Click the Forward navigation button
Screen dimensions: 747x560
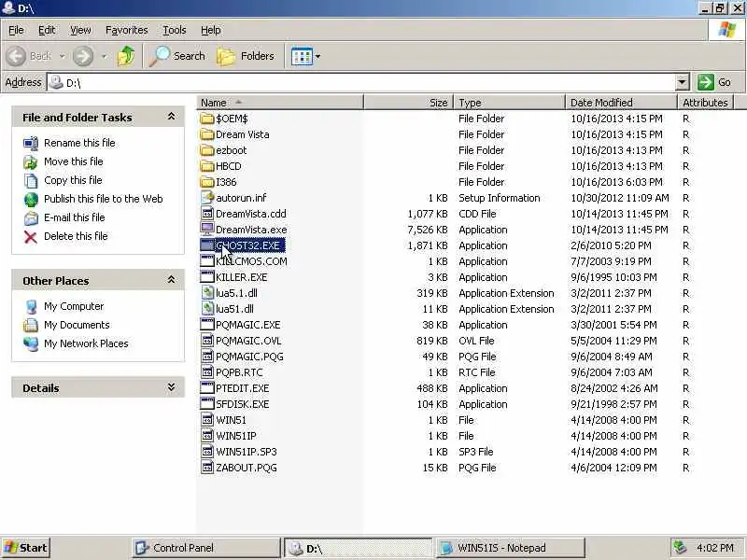click(83, 56)
